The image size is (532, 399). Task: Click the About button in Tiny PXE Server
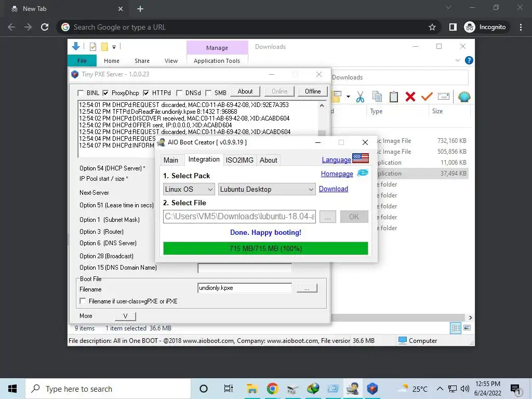(245, 91)
